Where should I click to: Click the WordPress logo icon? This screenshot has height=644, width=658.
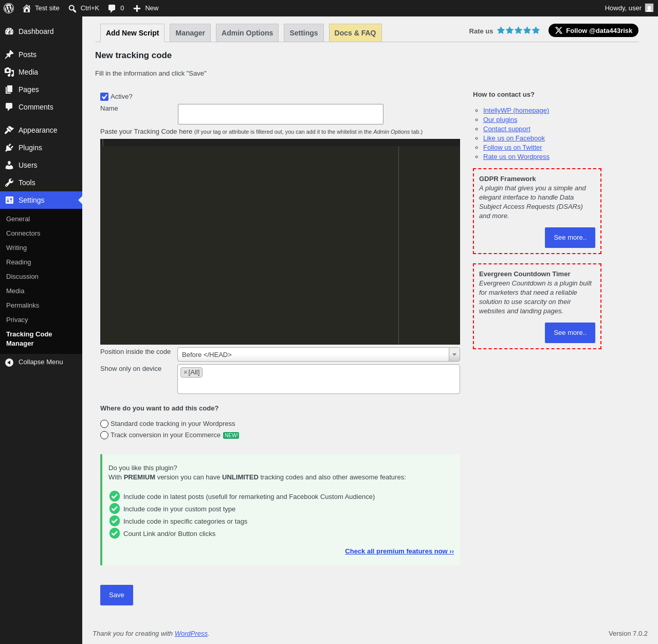click(x=9, y=8)
